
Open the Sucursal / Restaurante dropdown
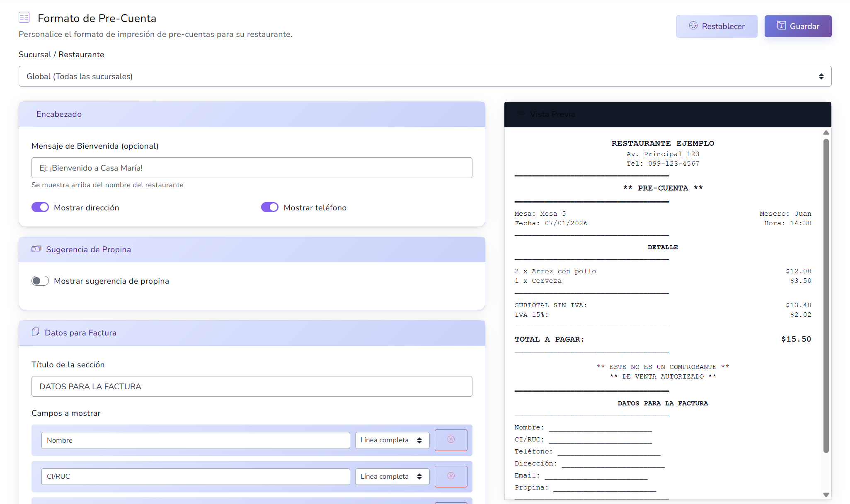click(x=425, y=76)
